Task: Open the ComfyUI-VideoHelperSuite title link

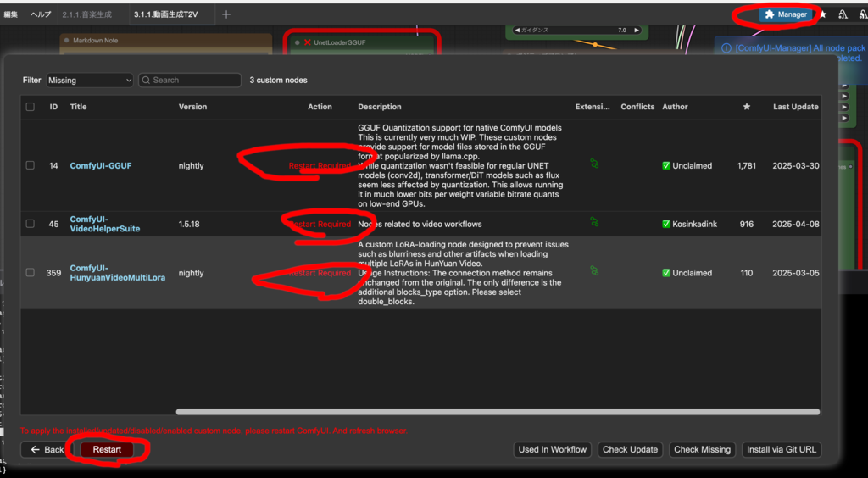Action: (104, 224)
